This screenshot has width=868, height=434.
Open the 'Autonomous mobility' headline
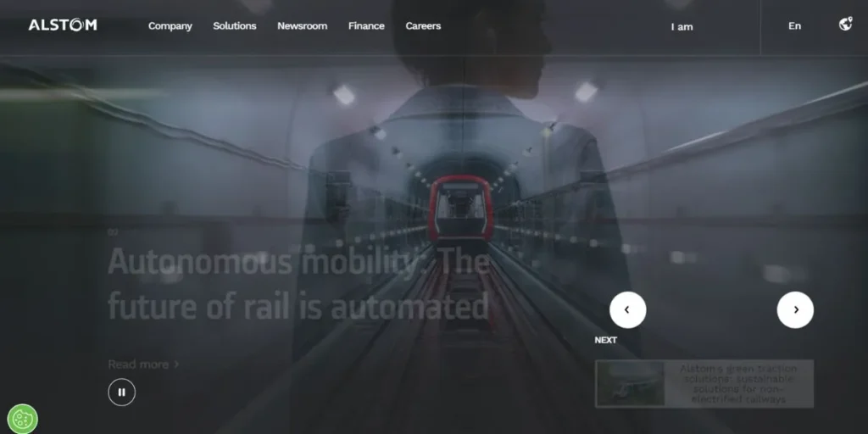298,284
